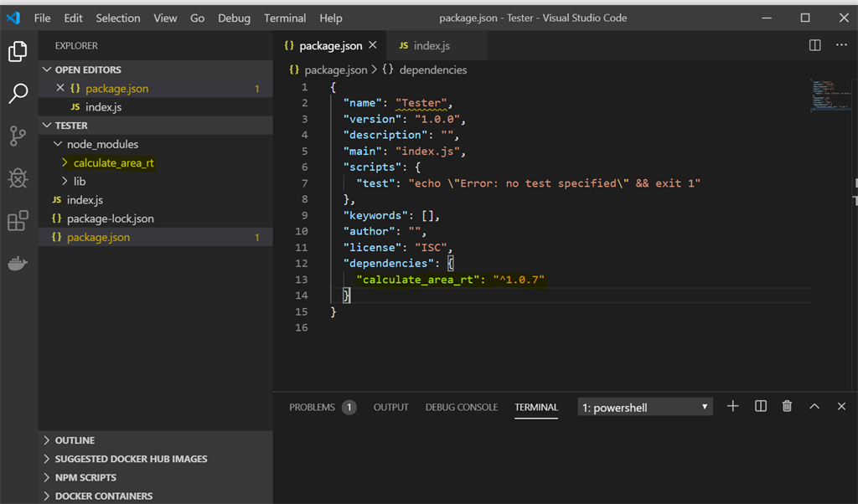Expand the DOCKER CONTAINERS section

coord(105,496)
